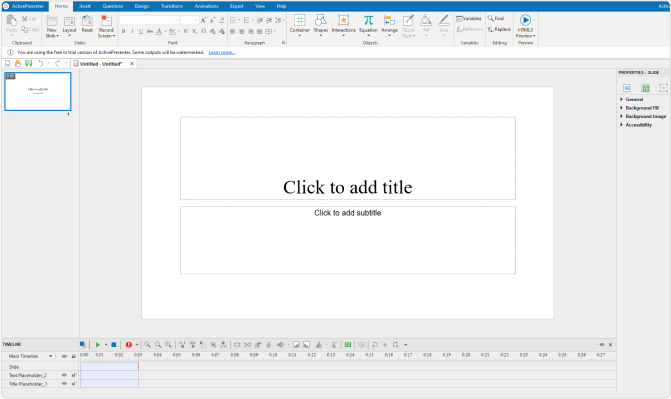This screenshot has height=399, width=671.
Task: Open HTML5 Preview play icon
Action: pos(525,20)
